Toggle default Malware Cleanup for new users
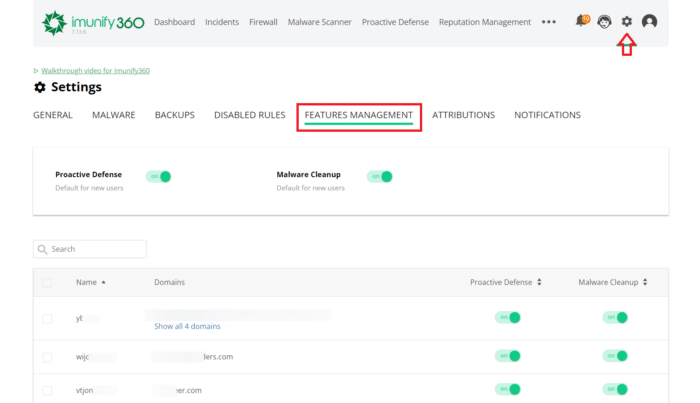 pyautogui.click(x=380, y=176)
